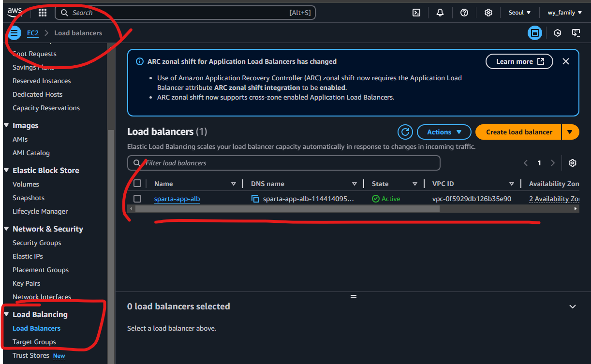Open the services grid menu
The image size is (591, 364).
43,13
